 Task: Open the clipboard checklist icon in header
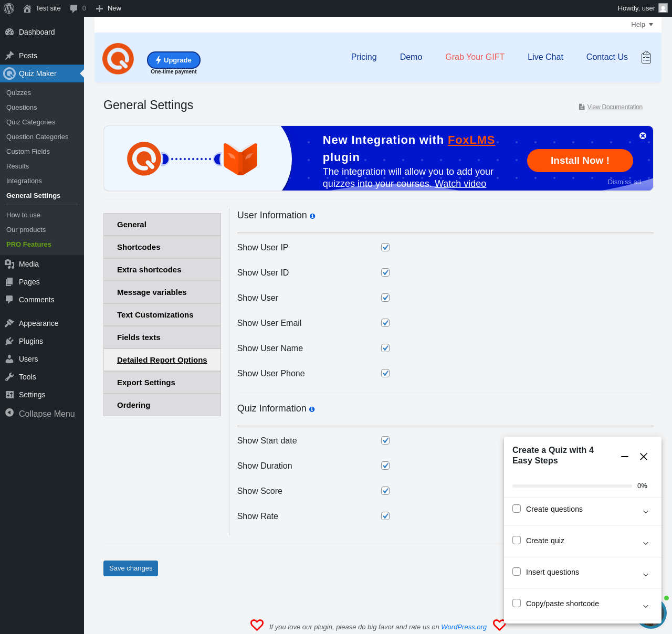646,57
